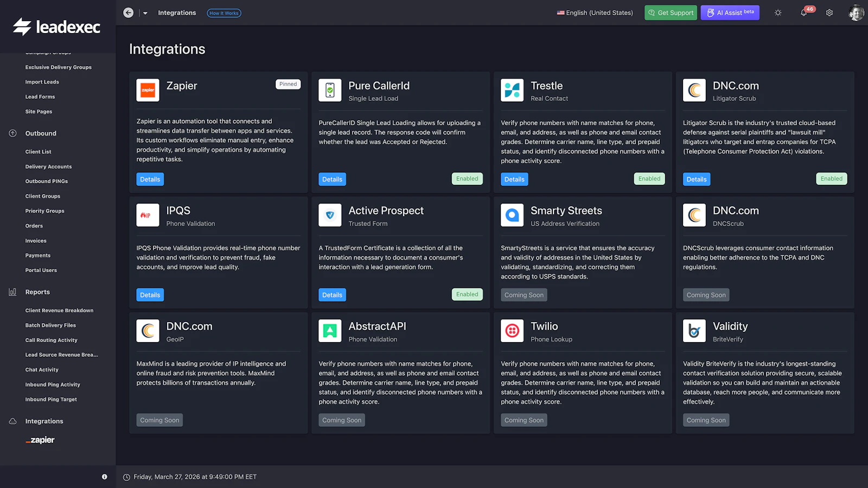Select Outbound PINGs in sidebar
Viewport: 868px width, 488px height.
tap(46, 181)
